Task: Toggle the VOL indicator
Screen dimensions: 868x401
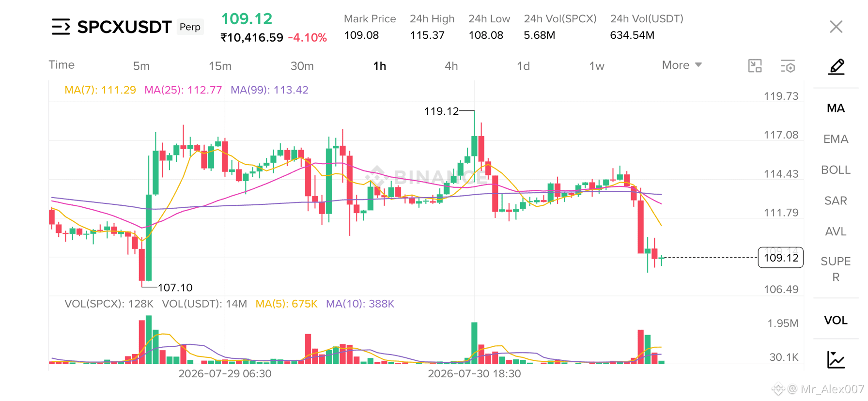Action: pyautogui.click(x=836, y=320)
